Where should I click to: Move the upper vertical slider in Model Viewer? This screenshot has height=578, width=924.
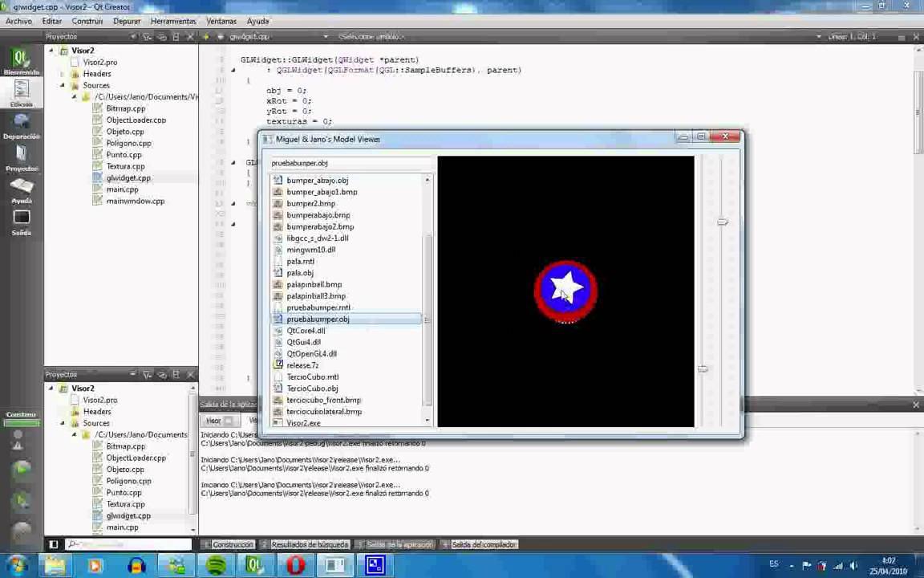(723, 222)
